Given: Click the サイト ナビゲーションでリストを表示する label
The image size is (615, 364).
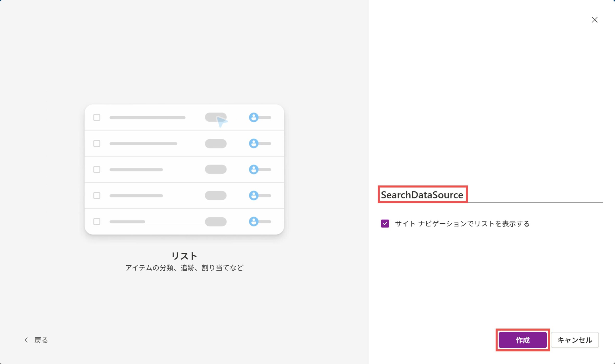Looking at the screenshot, I should point(462,224).
